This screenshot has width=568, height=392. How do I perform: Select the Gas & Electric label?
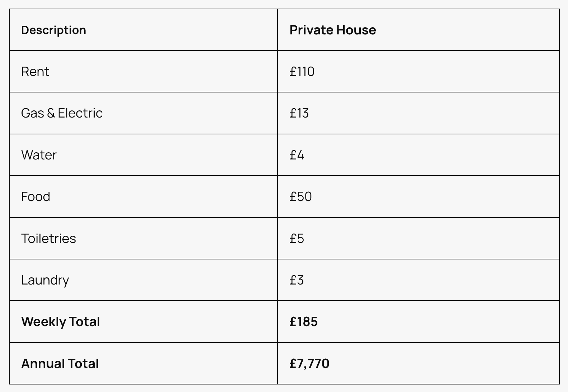62,113
